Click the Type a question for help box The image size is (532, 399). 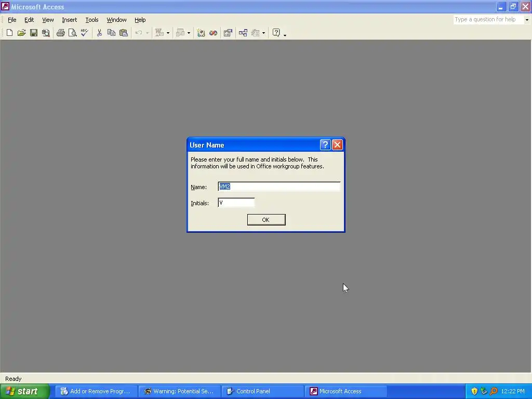[x=488, y=20]
